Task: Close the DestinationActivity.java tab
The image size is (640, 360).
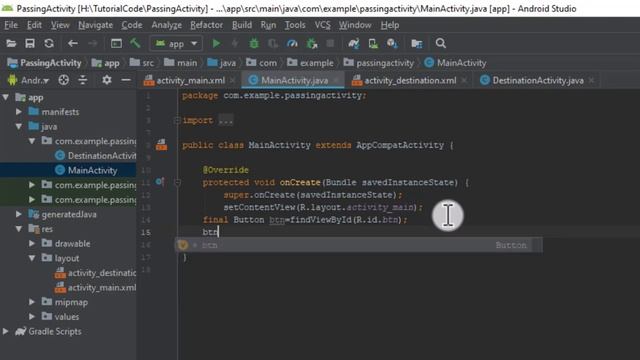Action: [592, 80]
